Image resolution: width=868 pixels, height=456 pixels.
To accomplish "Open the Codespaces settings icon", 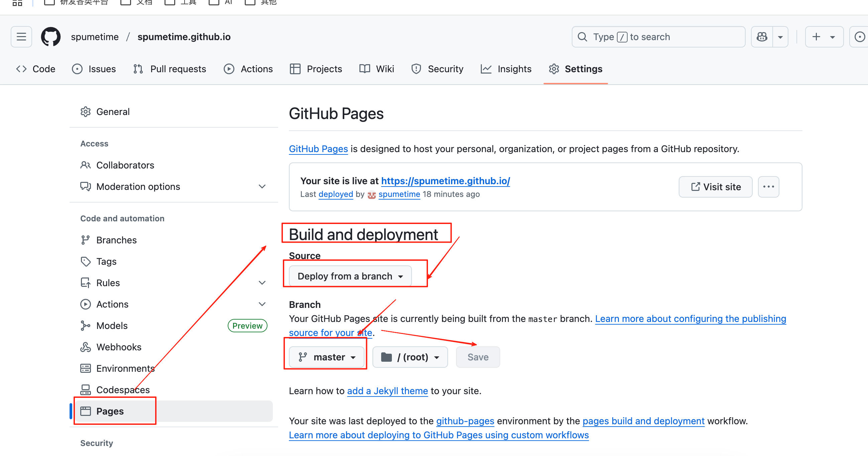I will (x=85, y=389).
